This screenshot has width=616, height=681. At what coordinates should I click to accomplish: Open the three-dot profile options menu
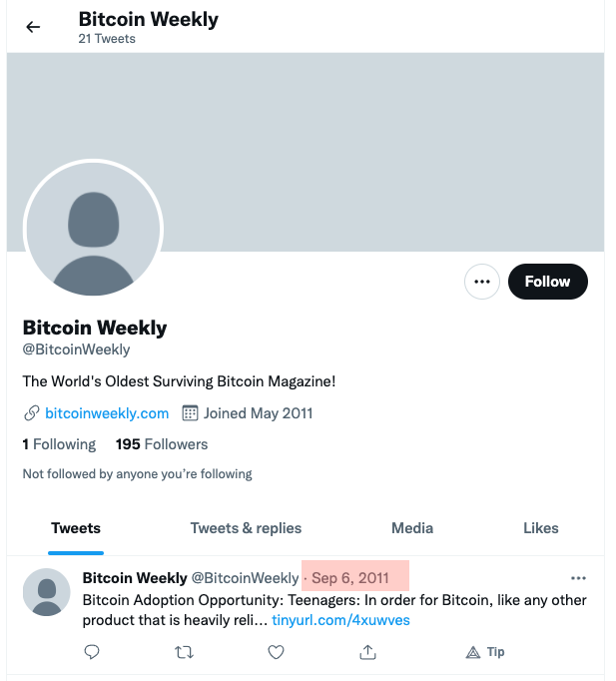pyautogui.click(x=482, y=282)
